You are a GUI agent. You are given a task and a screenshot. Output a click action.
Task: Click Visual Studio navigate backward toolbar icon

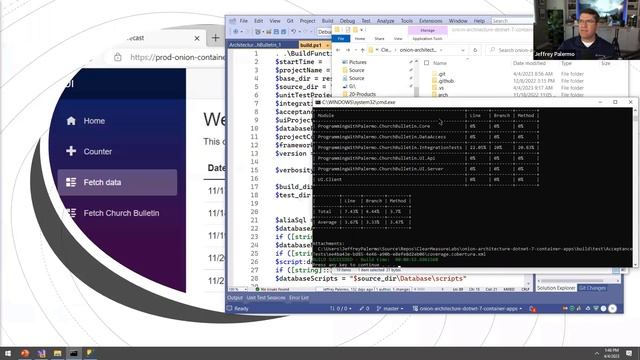(236, 31)
